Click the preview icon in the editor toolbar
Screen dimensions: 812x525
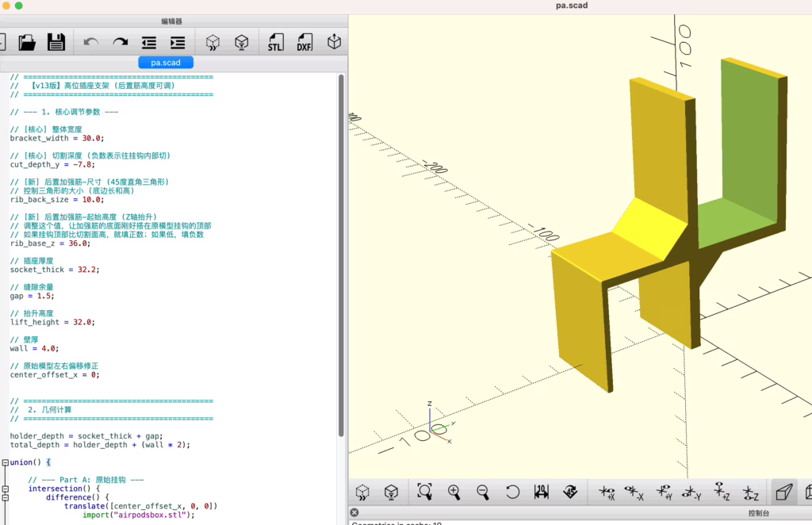click(213, 42)
